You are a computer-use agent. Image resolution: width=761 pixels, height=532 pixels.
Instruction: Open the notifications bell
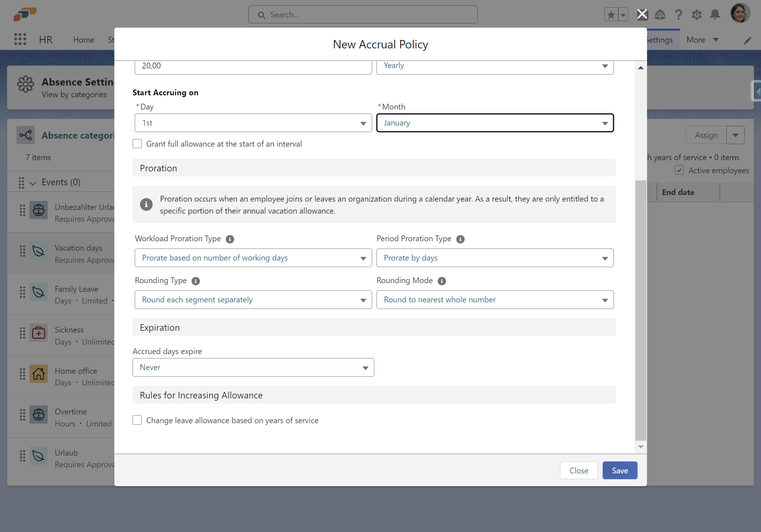(x=715, y=15)
